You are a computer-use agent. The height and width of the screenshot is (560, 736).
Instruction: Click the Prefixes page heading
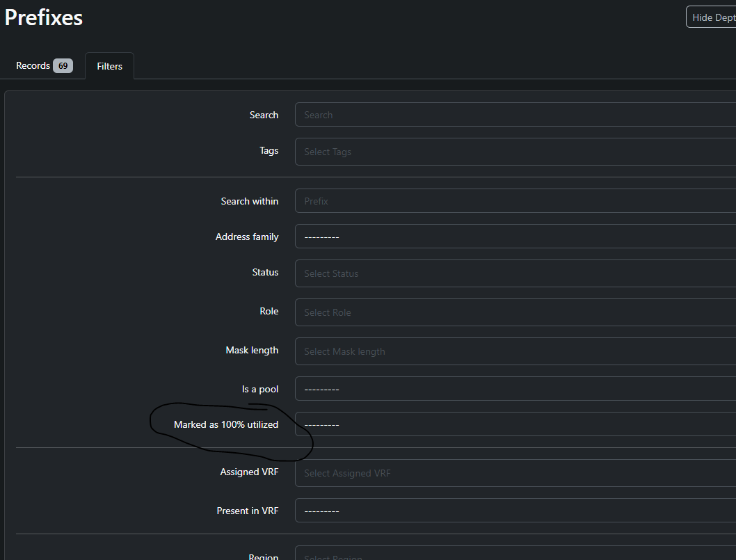(x=43, y=17)
